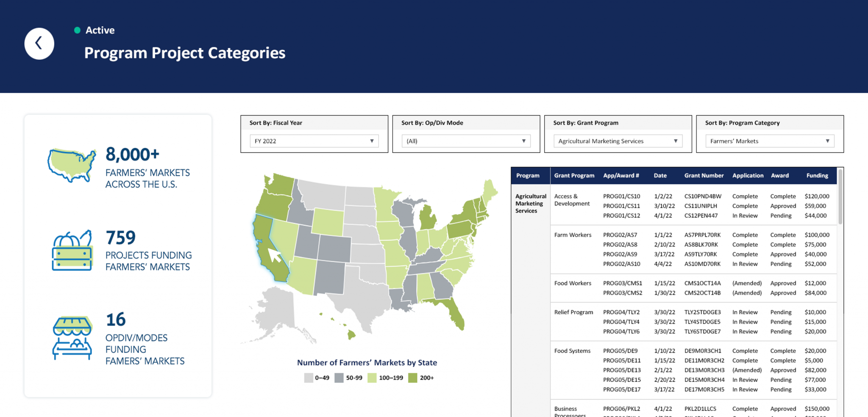Open award PROG01/CS10 entry
The width and height of the screenshot is (868, 417).
(621, 196)
